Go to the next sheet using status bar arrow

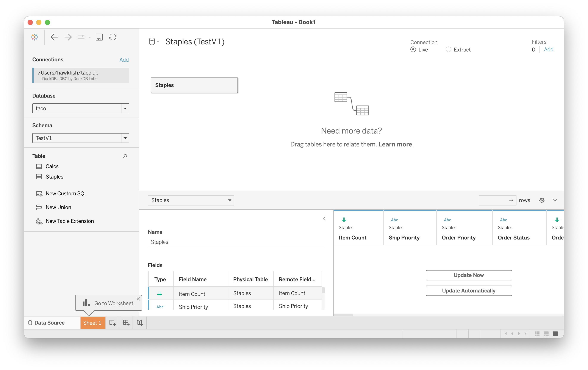(x=519, y=333)
